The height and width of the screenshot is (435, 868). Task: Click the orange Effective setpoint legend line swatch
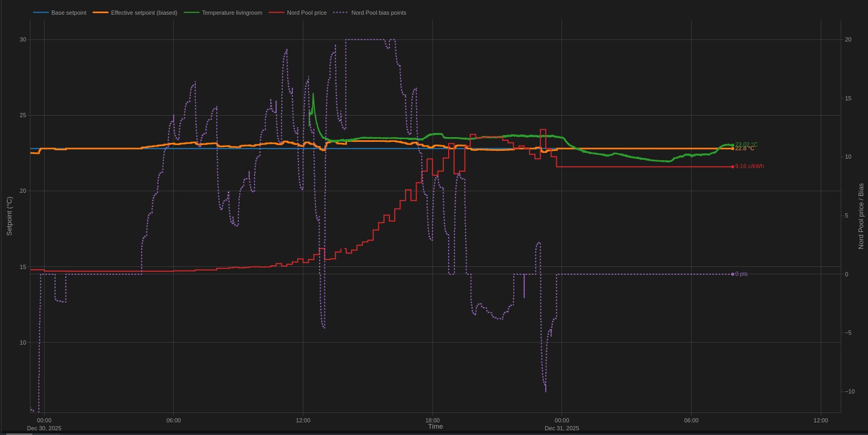pyautogui.click(x=101, y=13)
